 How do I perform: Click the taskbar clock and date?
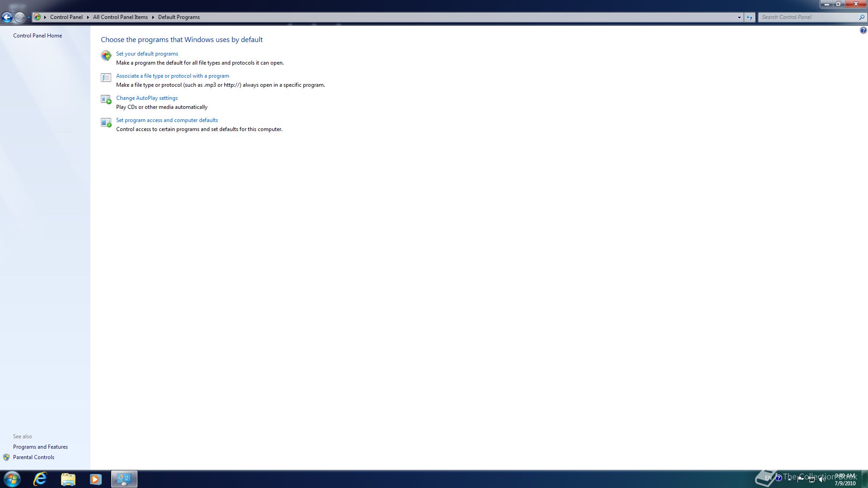pyautogui.click(x=845, y=479)
